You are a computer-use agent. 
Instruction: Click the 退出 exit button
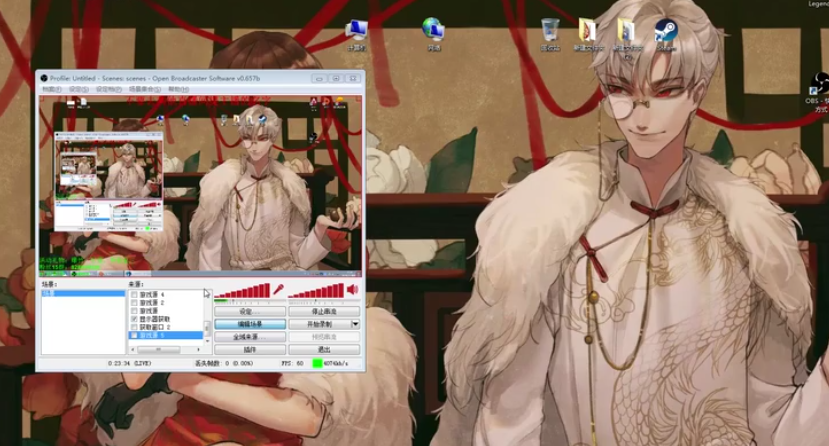[324, 349]
